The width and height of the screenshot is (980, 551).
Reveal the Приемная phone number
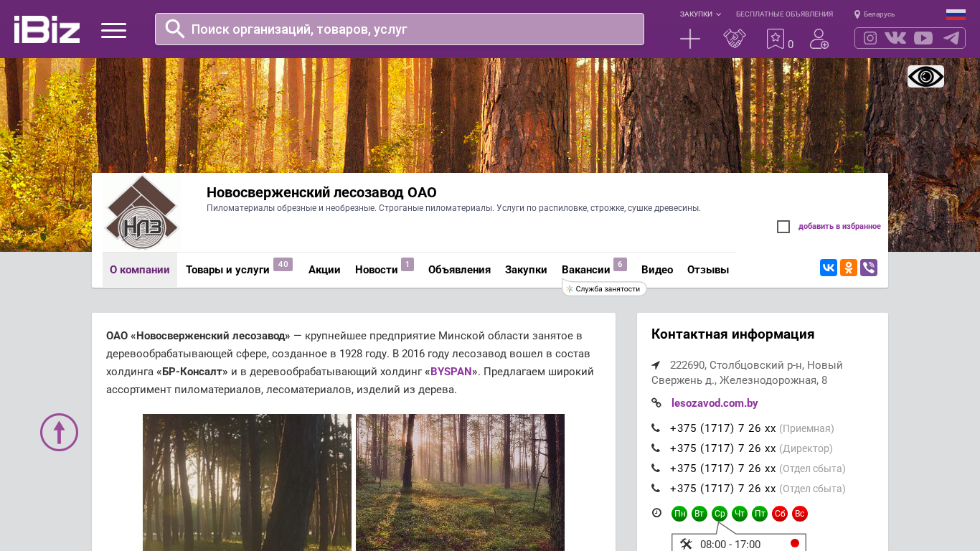[723, 428]
